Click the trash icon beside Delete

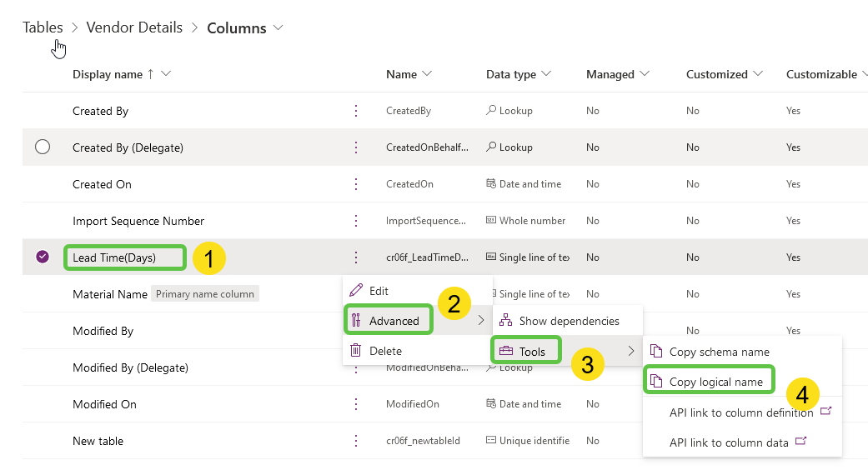pos(356,351)
